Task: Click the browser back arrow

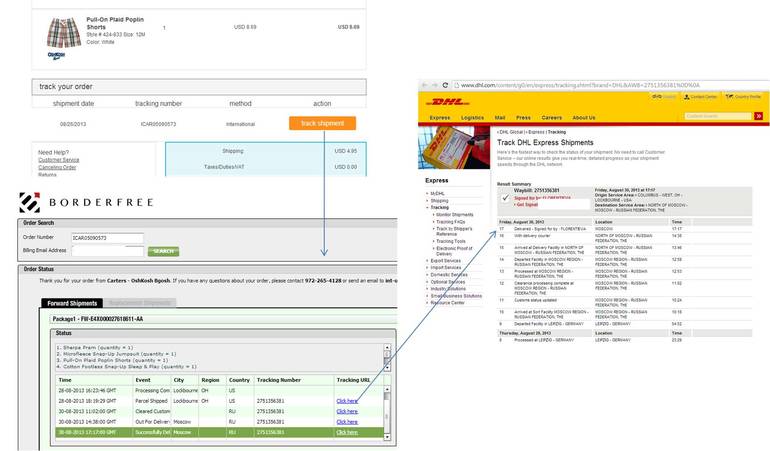Action: pyautogui.click(x=423, y=85)
